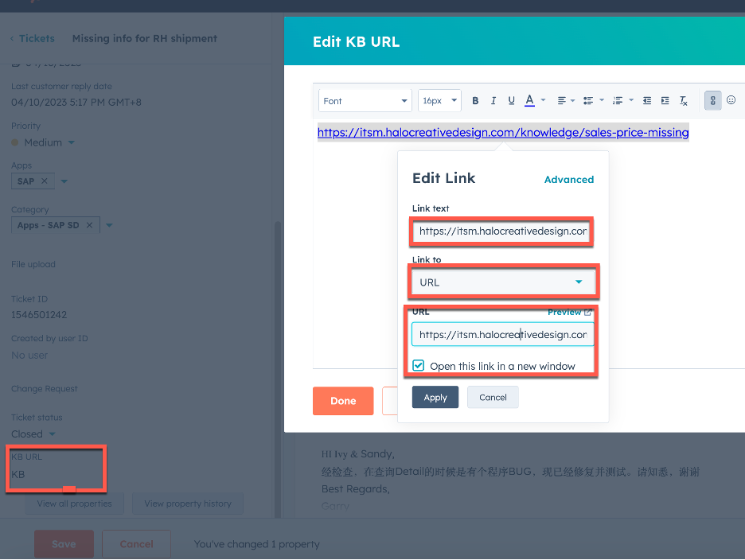The width and height of the screenshot is (745, 560).
Task: Expand the 'Link to' URL dropdown
Action: 503,282
